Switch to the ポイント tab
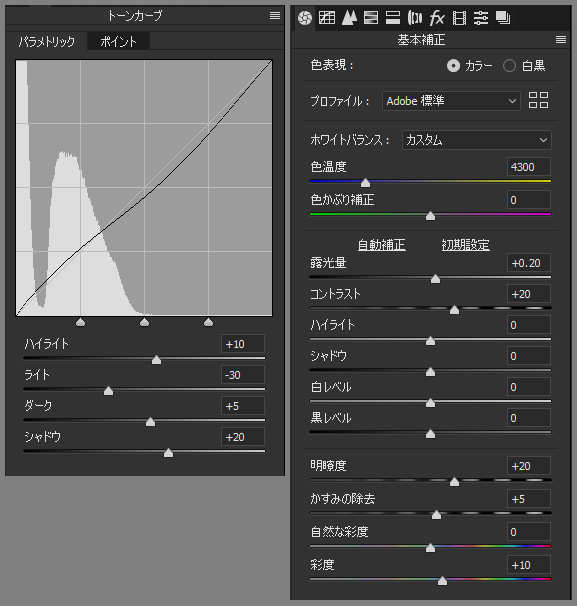The width and height of the screenshot is (577, 606). (118, 41)
